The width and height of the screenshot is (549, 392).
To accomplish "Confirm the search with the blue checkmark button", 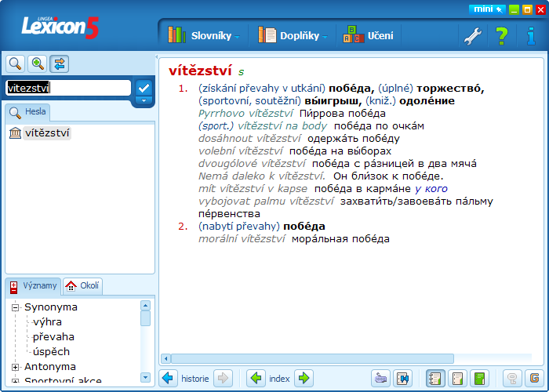I will [x=143, y=86].
